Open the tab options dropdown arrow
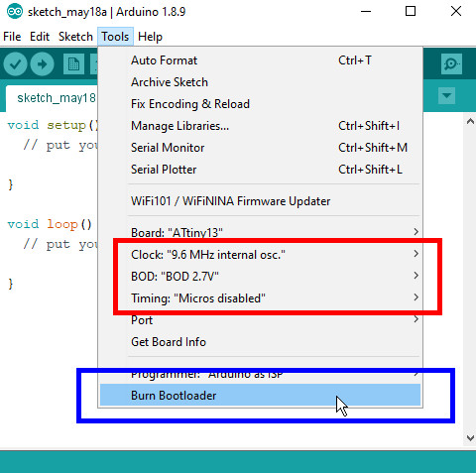Viewport: 476px width, 473px height. (x=446, y=96)
